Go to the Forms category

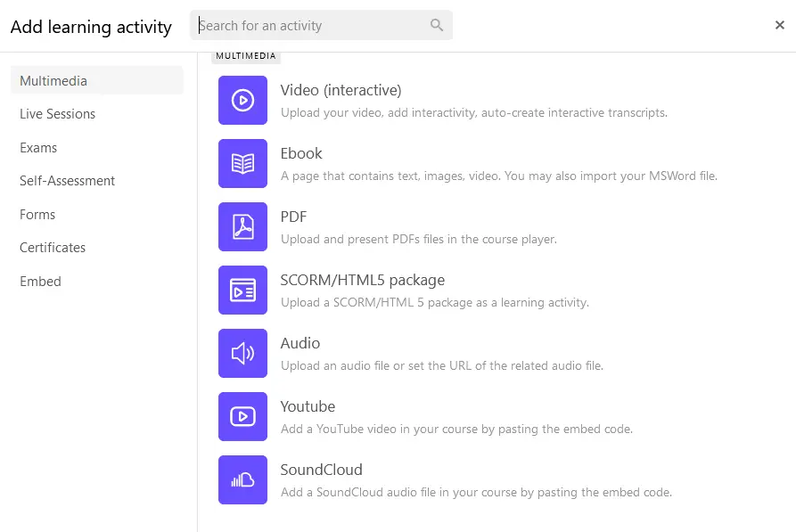pos(37,215)
